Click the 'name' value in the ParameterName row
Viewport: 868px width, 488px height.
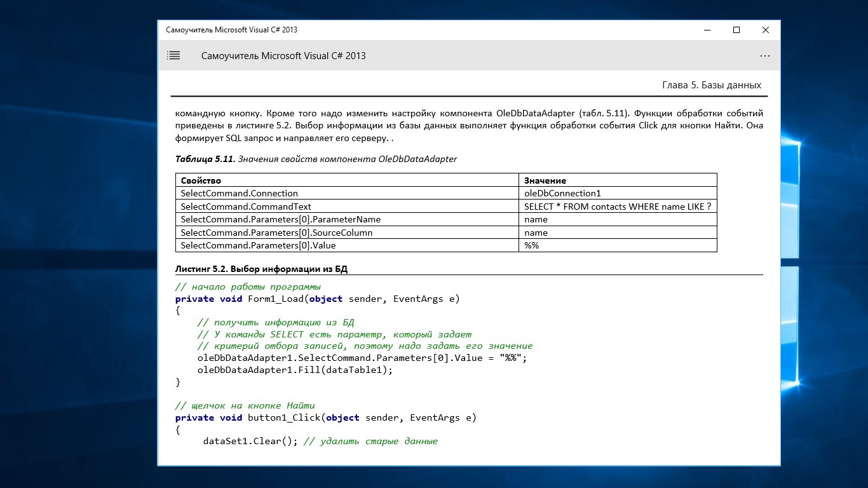pyautogui.click(x=618, y=219)
